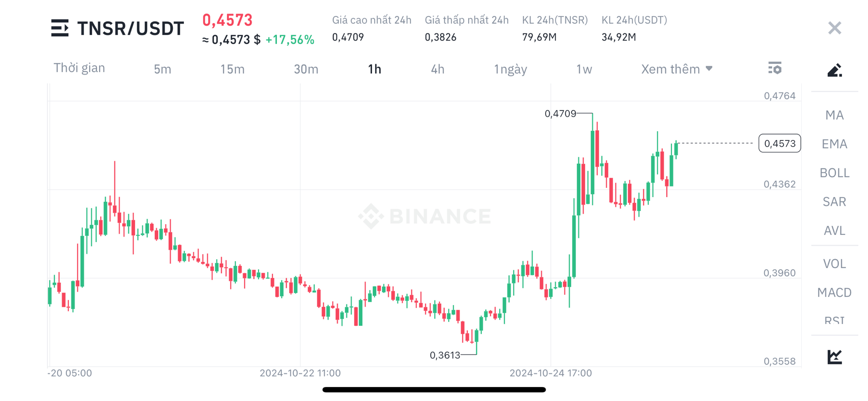Image resolution: width=868 pixels, height=401 pixels.
Task: Enable the EMA indicator
Action: [834, 143]
